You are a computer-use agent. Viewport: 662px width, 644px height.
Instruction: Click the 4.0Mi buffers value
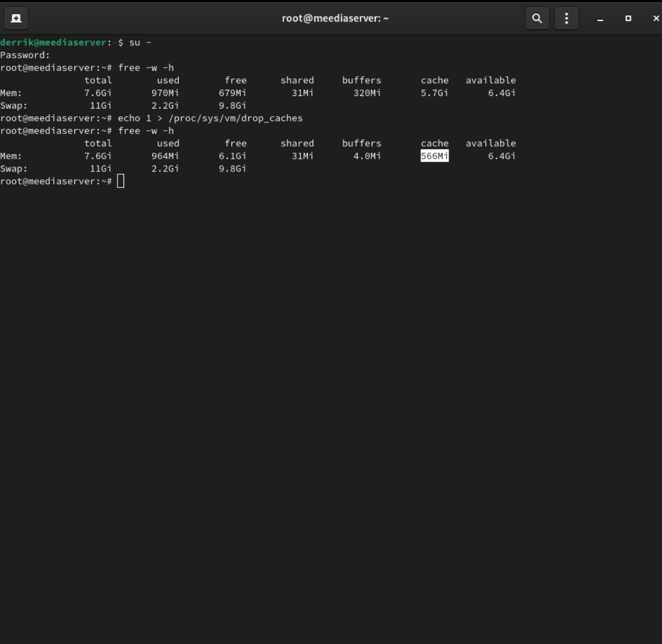(367, 156)
